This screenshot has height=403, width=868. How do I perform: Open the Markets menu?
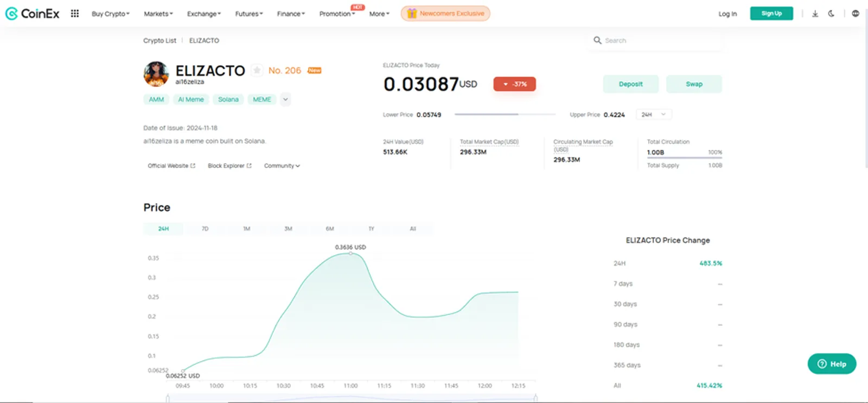pyautogui.click(x=158, y=14)
